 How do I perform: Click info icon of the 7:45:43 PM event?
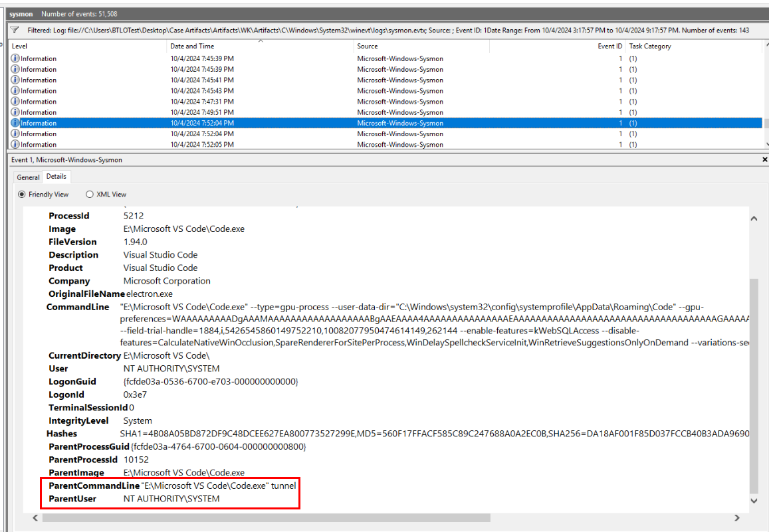click(x=15, y=91)
